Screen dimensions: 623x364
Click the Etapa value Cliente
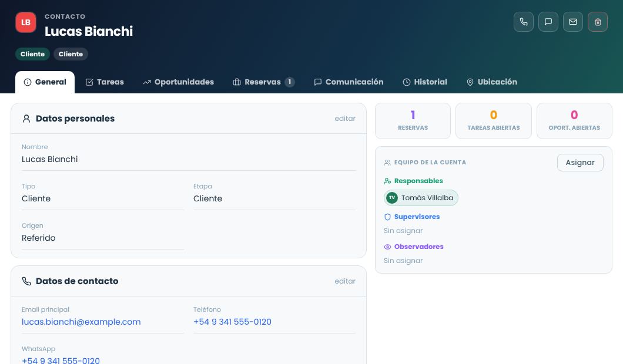click(x=207, y=199)
